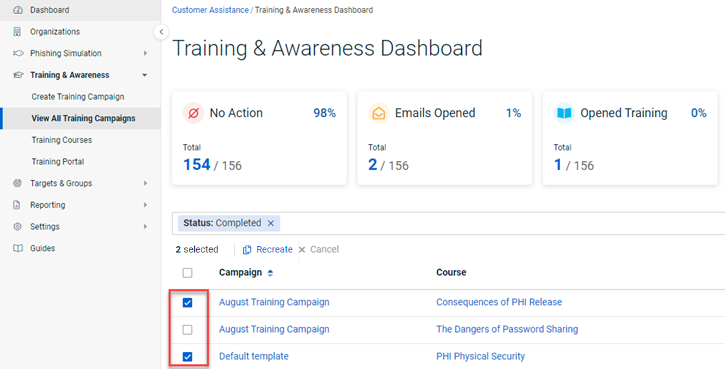Collapse the sidebar with the chevron button
The image size is (725, 369).
click(161, 32)
